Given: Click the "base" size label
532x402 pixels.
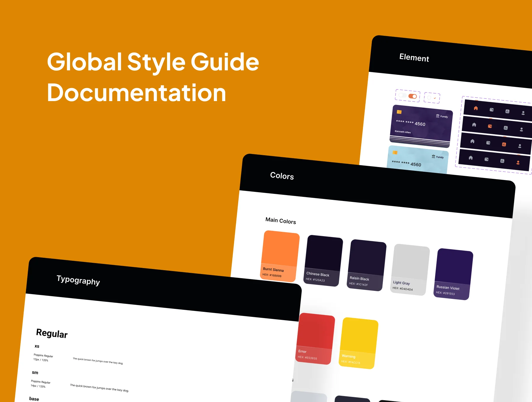Looking at the screenshot, I should 34,399.
